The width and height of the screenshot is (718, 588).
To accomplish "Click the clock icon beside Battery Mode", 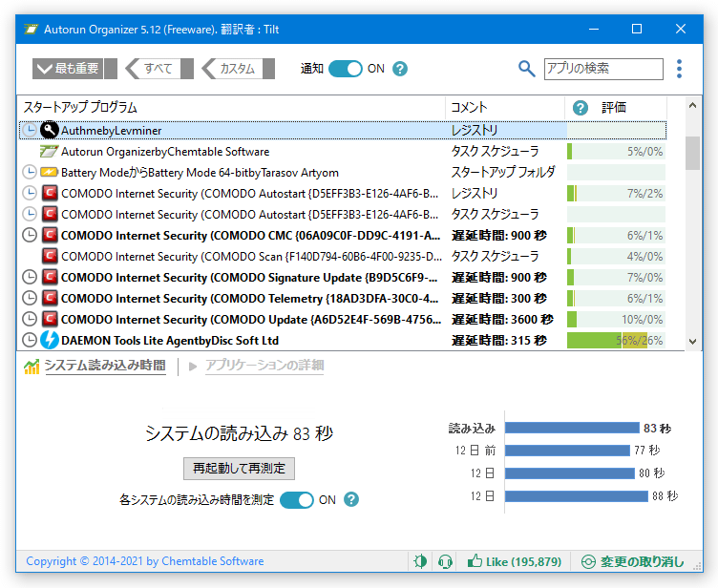I will coord(30,172).
